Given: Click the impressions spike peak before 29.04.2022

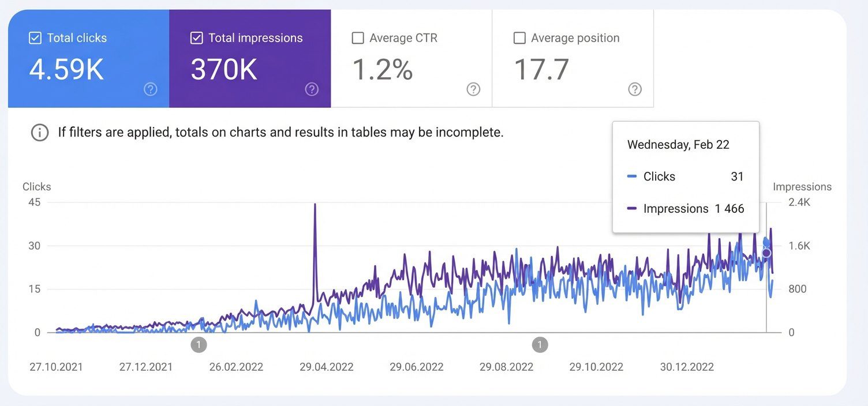Looking at the screenshot, I should pyautogui.click(x=315, y=205).
